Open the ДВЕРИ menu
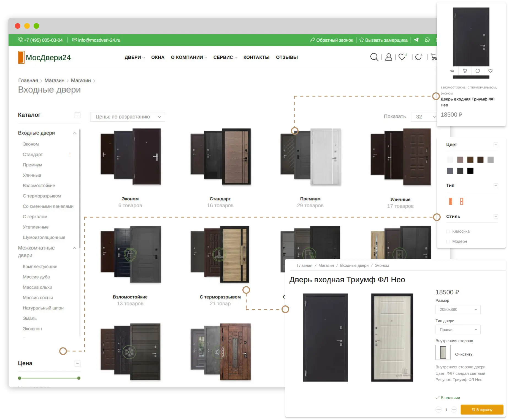509x420 pixels. (x=134, y=57)
